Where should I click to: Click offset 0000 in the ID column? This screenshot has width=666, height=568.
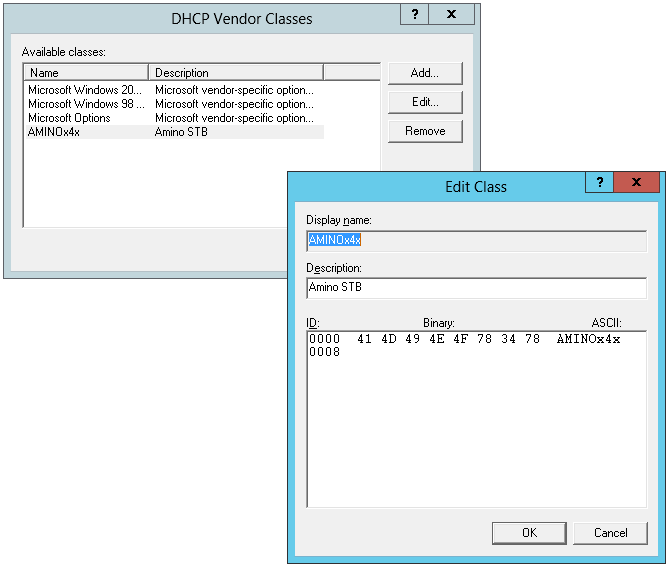click(325, 339)
